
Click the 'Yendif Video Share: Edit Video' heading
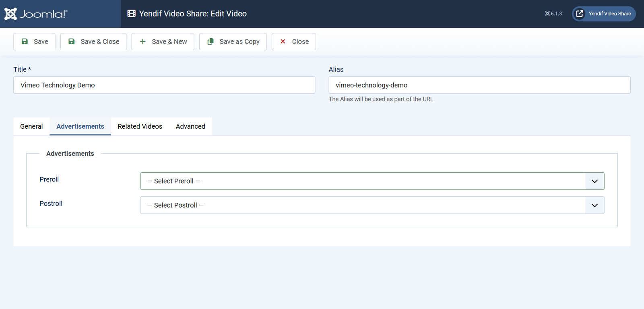(x=193, y=14)
